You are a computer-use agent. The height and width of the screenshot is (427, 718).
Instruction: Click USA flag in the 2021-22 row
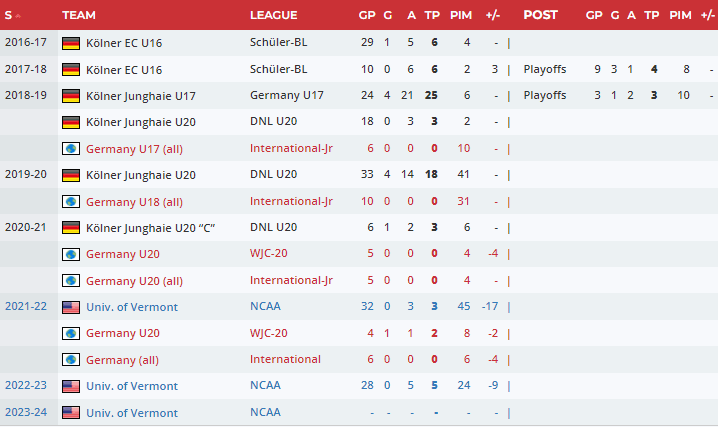(x=71, y=307)
